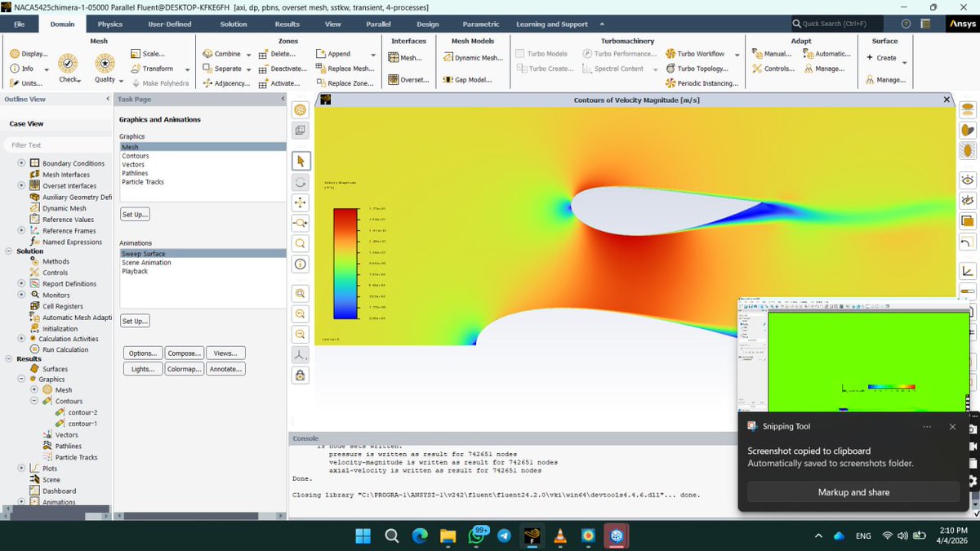Viewport: 980px width, 551px height.
Task: Open the Mesh interfaces dialog
Action: coord(405,58)
